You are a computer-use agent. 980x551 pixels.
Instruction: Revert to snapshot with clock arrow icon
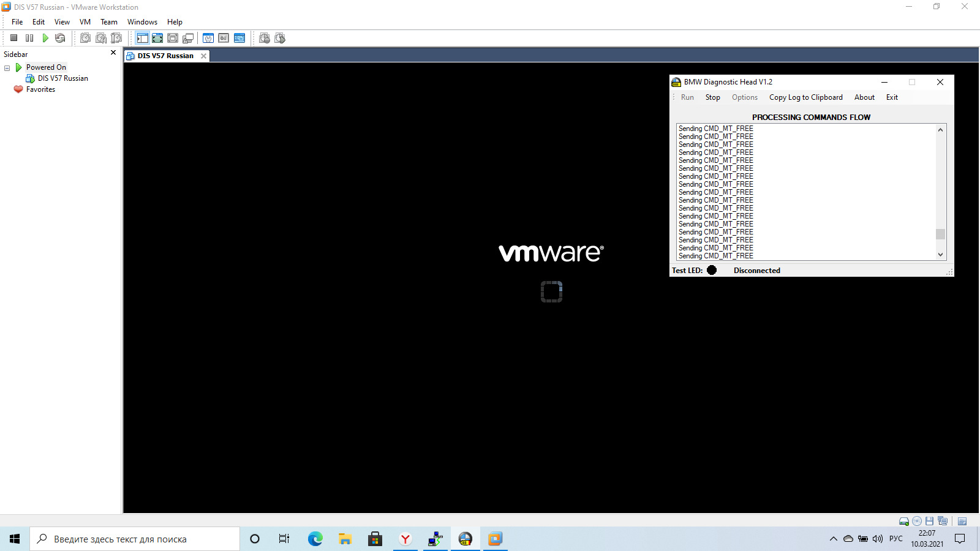pyautogui.click(x=101, y=38)
